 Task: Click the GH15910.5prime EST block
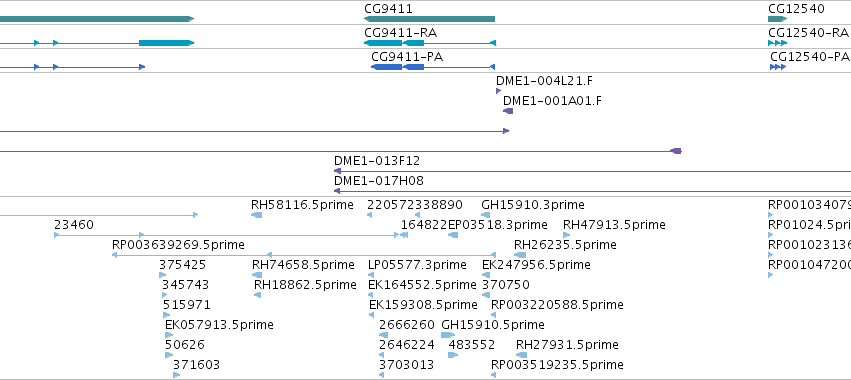[448, 335]
